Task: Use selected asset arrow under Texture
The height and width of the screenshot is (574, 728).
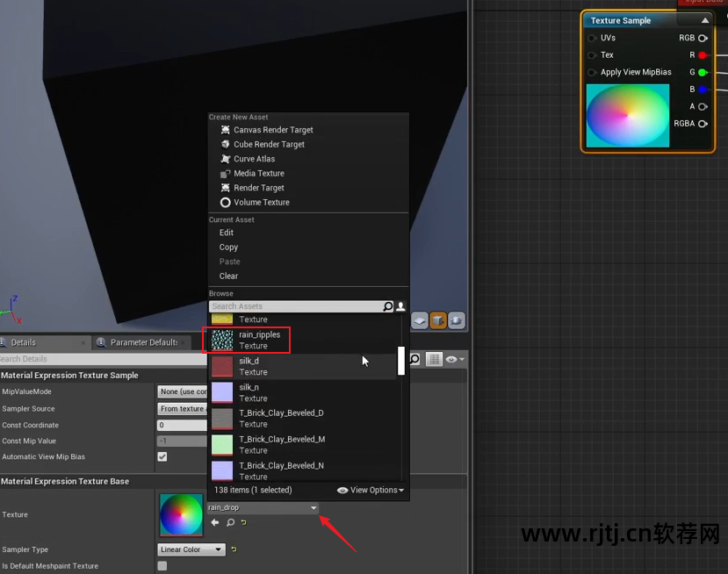Action: coord(214,522)
